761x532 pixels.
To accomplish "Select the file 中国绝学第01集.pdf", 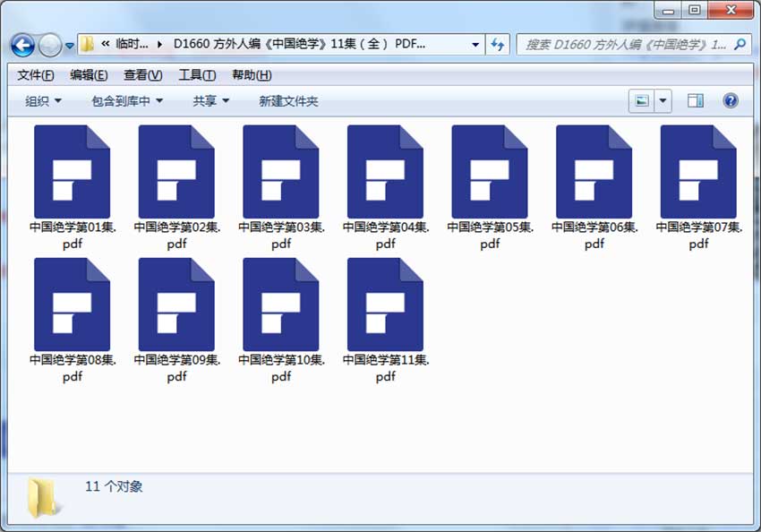I will (x=73, y=188).
